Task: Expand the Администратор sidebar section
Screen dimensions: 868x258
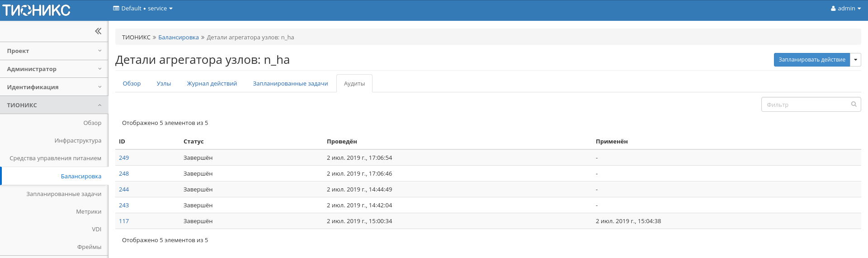Action: click(54, 69)
